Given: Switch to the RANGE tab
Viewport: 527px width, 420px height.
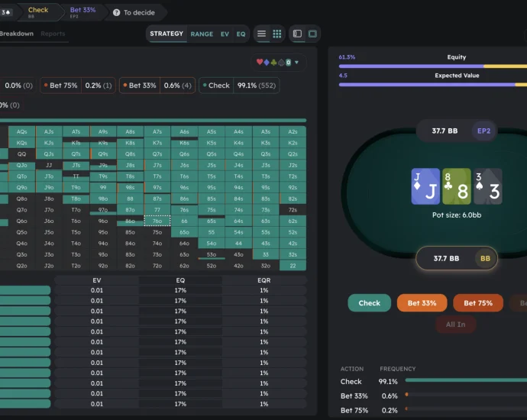Looking at the screenshot, I should (202, 34).
